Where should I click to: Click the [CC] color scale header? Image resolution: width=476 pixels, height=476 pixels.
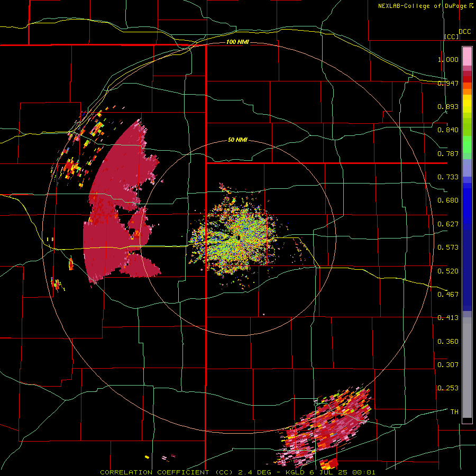[x=452, y=36]
